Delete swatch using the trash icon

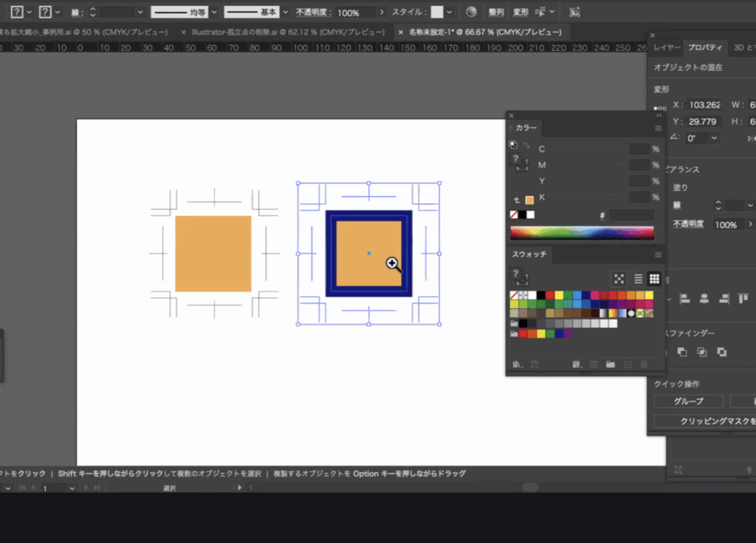(x=644, y=364)
